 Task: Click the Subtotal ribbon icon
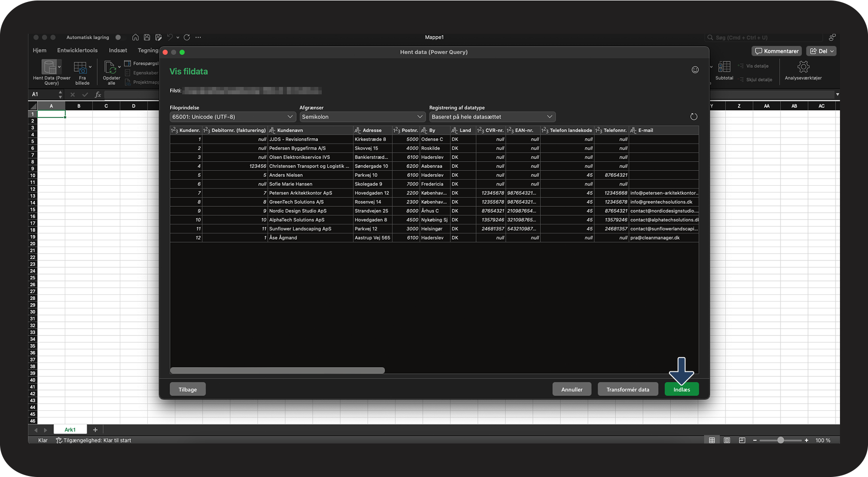point(724,67)
